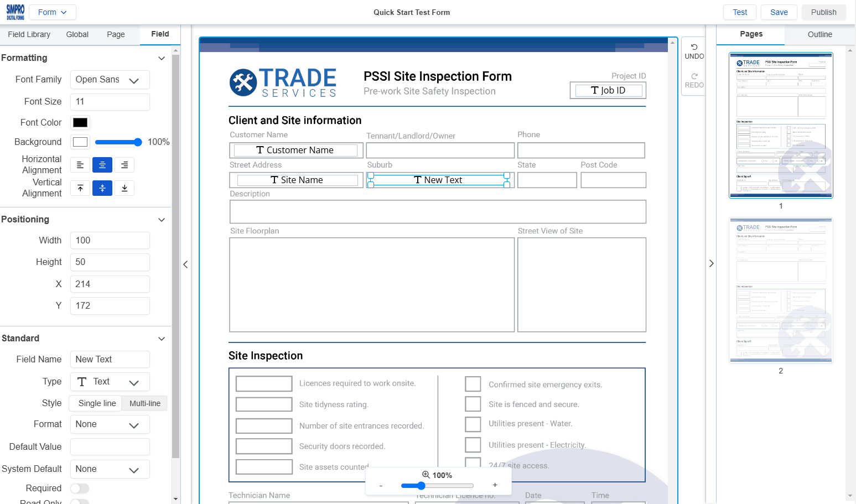Screen dimensions: 856x504
Task: Open the Font Family dropdown
Action: click(110, 80)
